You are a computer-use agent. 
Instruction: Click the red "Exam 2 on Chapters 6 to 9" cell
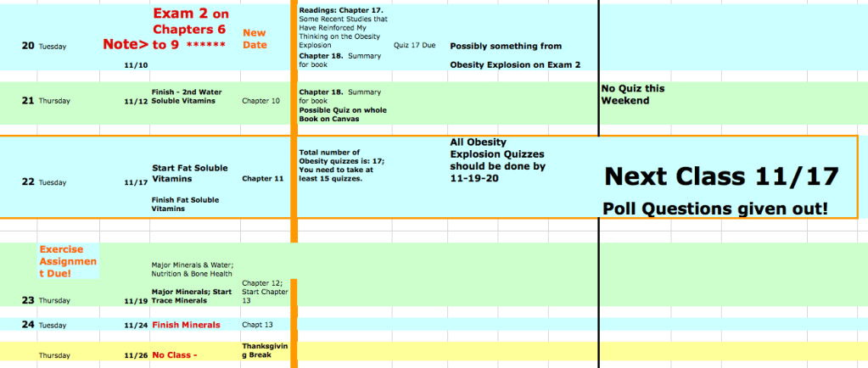click(191, 26)
